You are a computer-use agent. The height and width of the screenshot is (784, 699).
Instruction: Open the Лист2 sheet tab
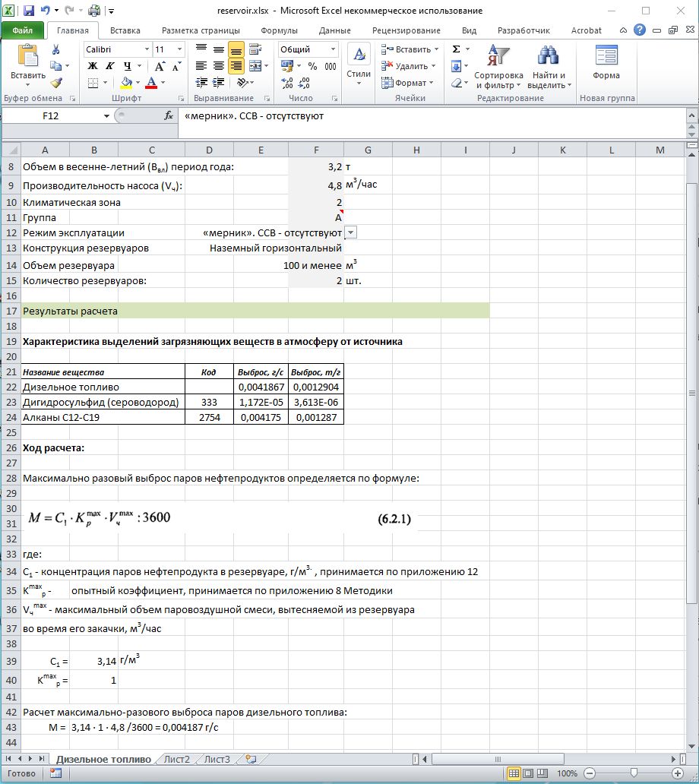[176, 759]
